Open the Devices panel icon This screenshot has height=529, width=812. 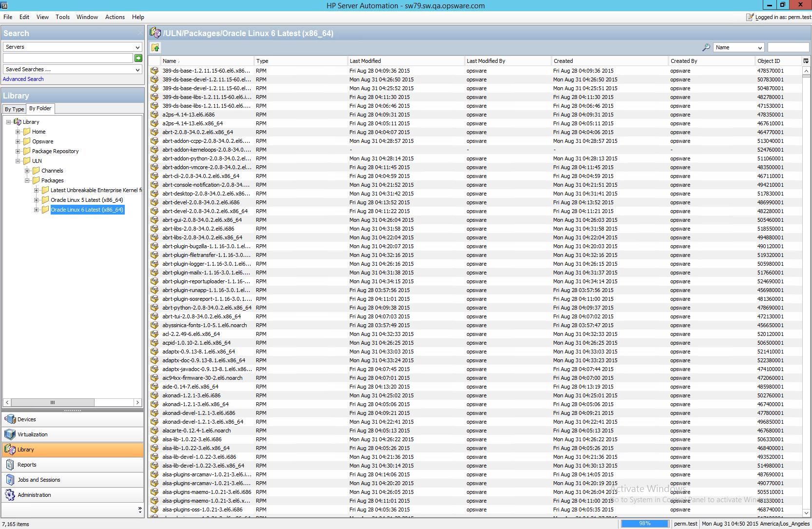tap(10, 419)
